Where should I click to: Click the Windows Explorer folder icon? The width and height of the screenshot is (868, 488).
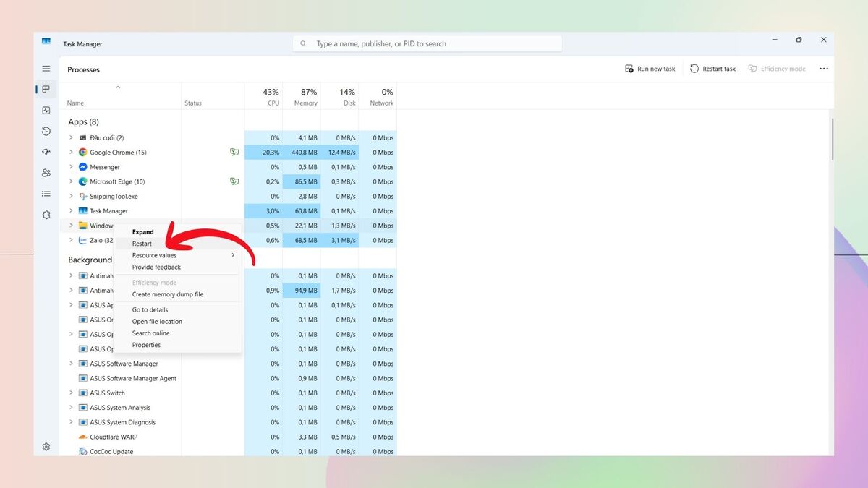[x=83, y=226]
